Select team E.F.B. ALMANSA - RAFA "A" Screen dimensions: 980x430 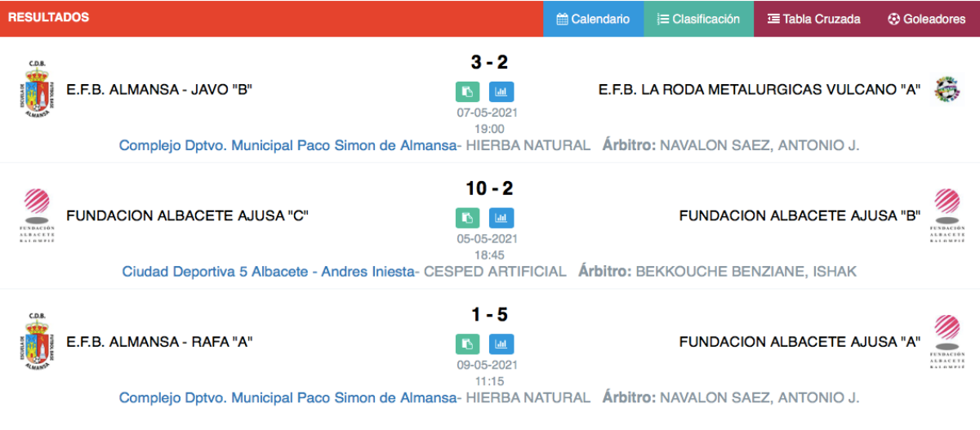(x=159, y=342)
